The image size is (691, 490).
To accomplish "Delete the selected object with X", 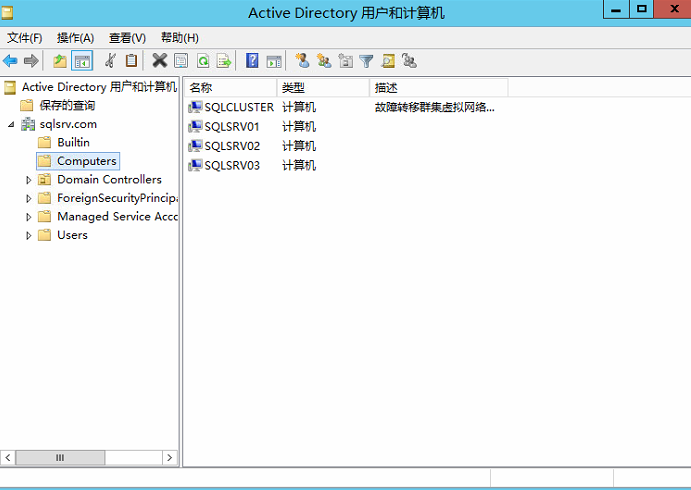I will (160, 61).
